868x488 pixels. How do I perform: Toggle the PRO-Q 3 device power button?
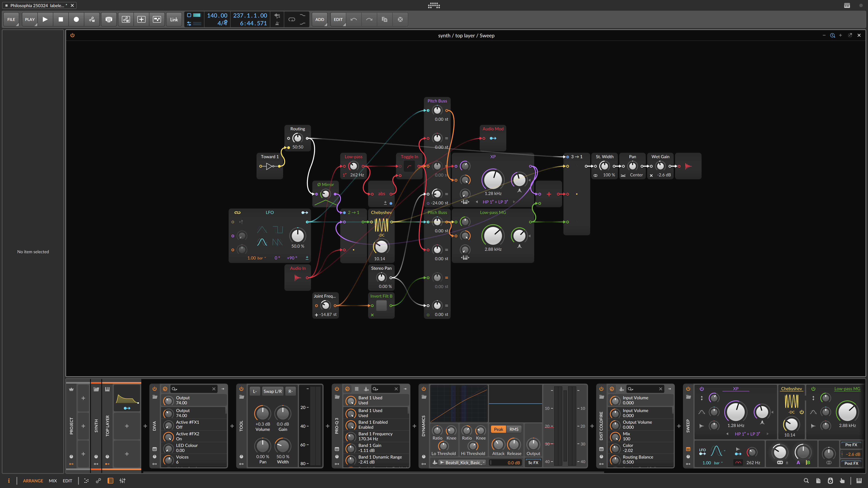(337, 389)
